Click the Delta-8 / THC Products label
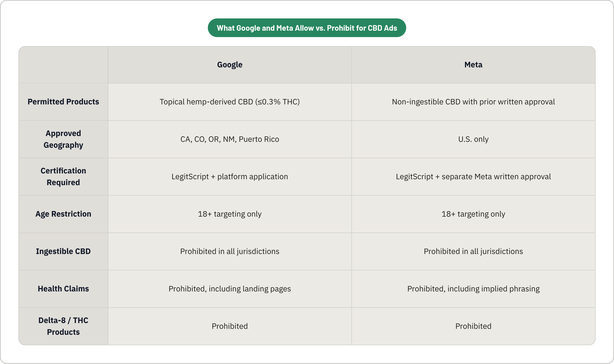Viewport: 614px width, 364px height. tap(63, 326)
